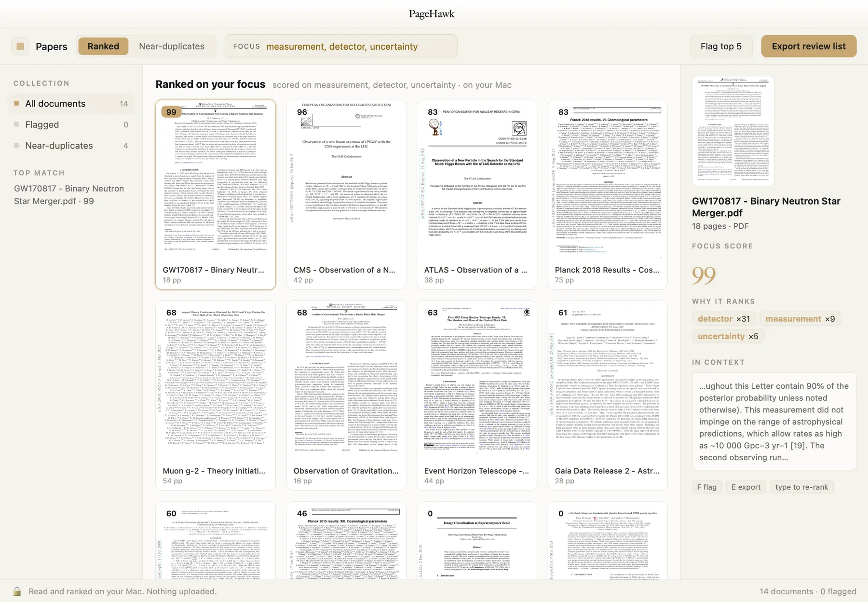Open Near-duplicates in the sidebar collection
This screenshot has height=602, width=868.
[x=71, y=146]
